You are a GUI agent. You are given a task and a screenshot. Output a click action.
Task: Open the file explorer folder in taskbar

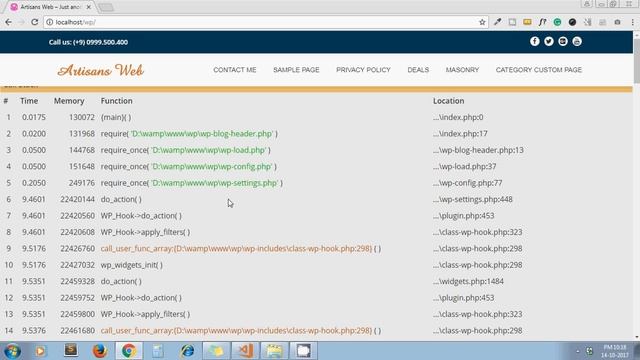274,351
